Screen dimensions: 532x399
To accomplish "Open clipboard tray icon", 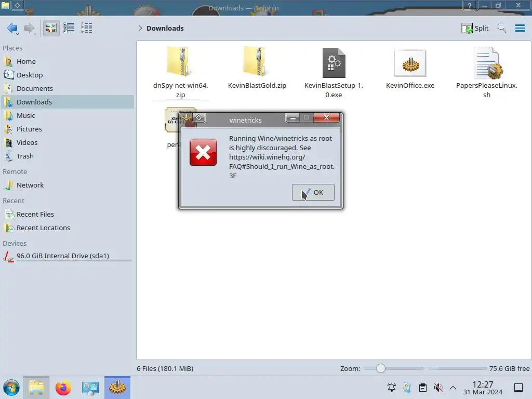I will 423,388.
